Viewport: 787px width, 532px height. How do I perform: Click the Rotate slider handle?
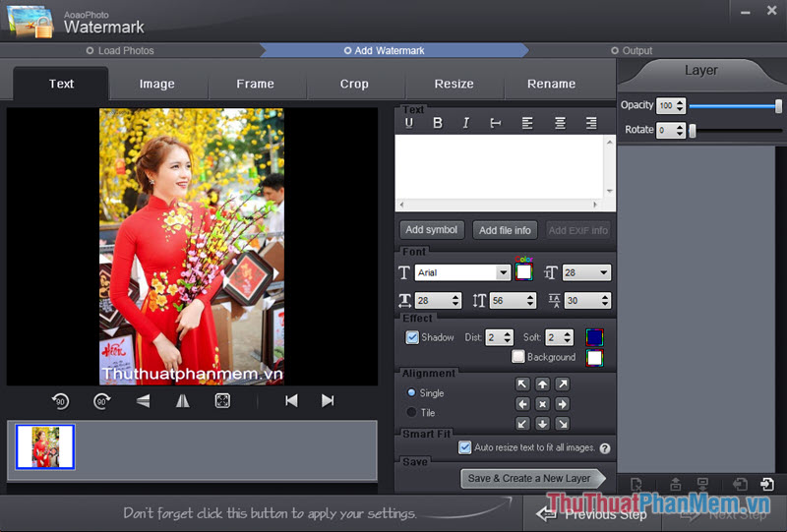coord(693,131)
